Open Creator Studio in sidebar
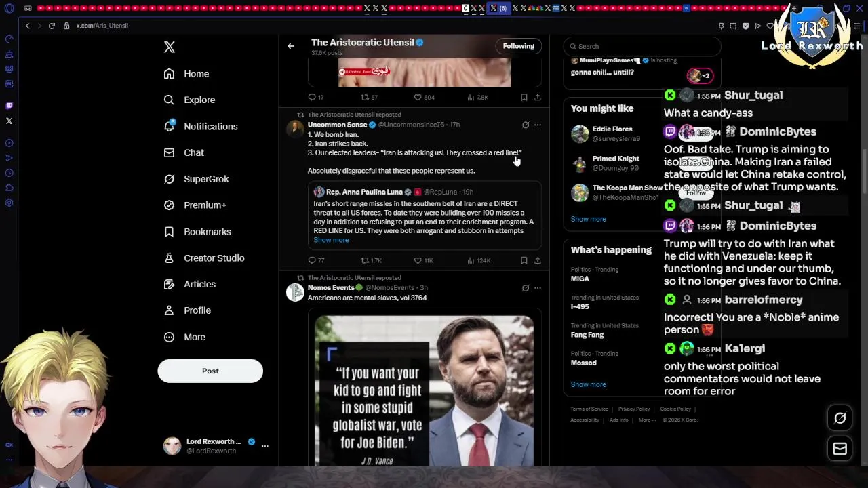 point(204,258)
